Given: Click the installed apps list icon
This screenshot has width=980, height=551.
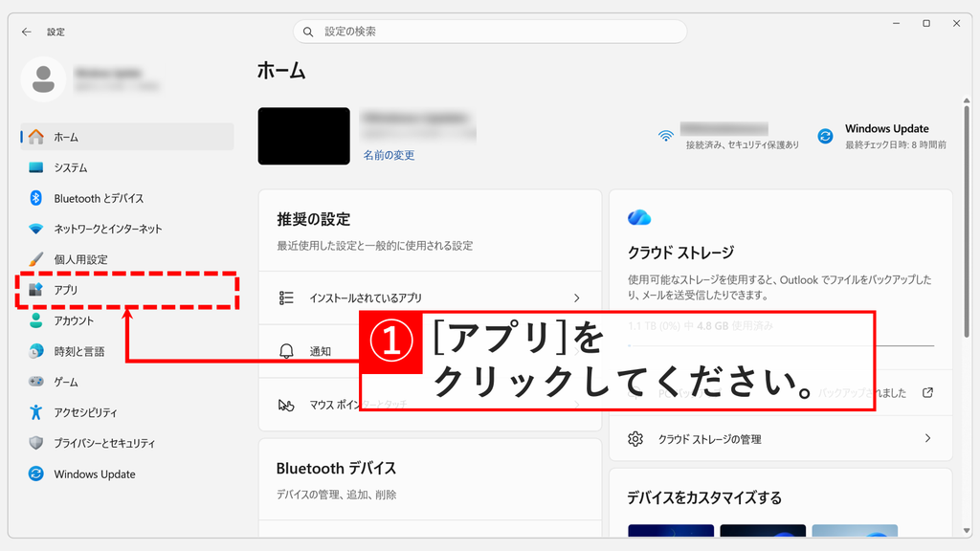Looking at the screenshot, I should click(286, 298).
